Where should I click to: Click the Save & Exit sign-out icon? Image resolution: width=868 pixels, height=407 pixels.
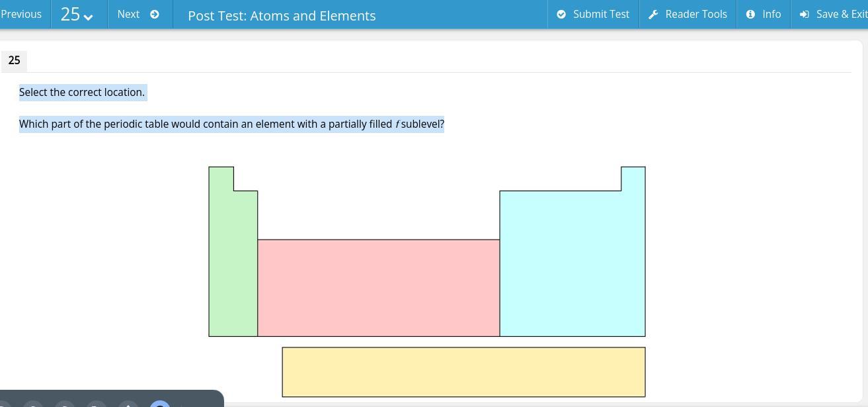(x=805, y=15)
